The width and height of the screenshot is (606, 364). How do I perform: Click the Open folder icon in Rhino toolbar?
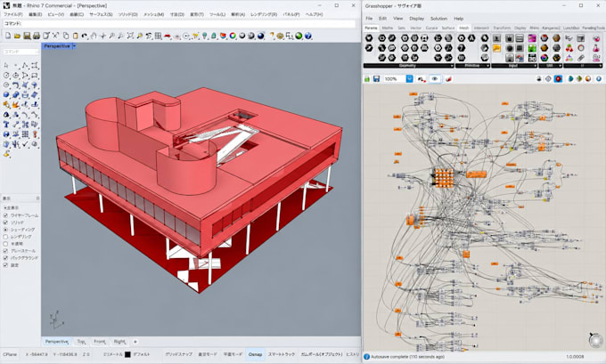[x=18, y=36]
